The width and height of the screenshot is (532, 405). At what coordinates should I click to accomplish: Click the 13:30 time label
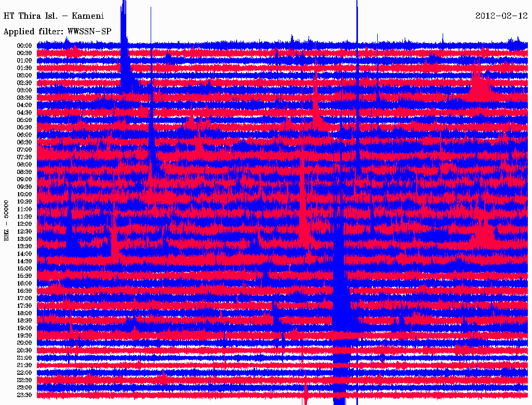[x=24, y=247]
